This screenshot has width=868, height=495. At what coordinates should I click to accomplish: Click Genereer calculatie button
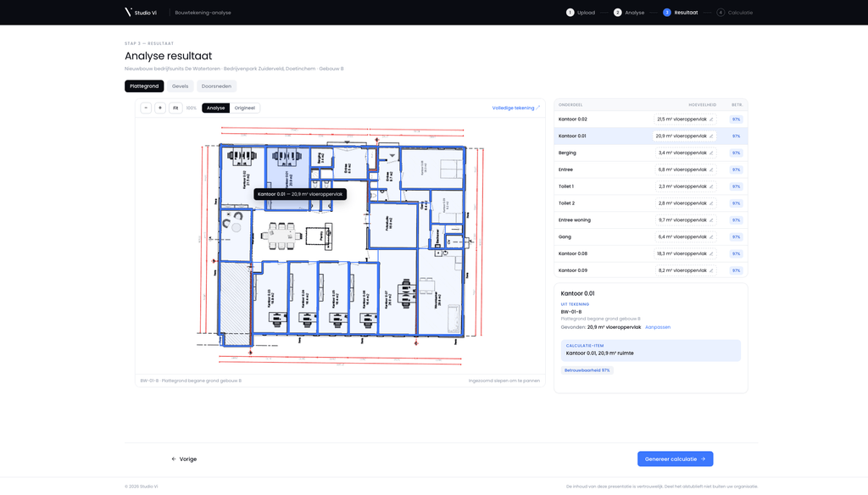675,459
